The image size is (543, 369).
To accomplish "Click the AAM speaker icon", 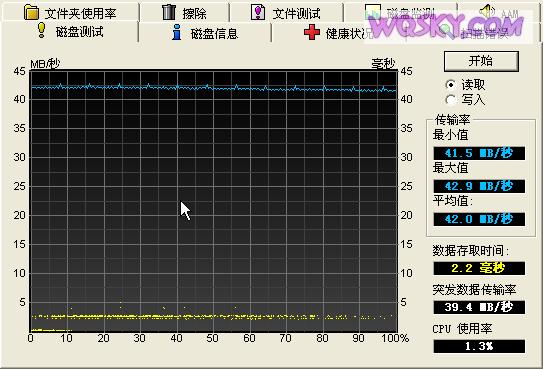I will [x=487, y=11].
